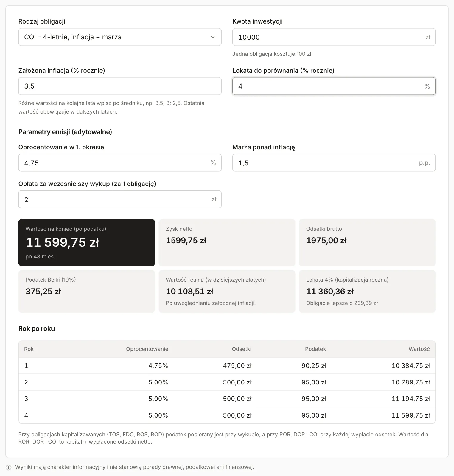Click the Wartość column header in table
Screen dimensions: 454x476
419,349
